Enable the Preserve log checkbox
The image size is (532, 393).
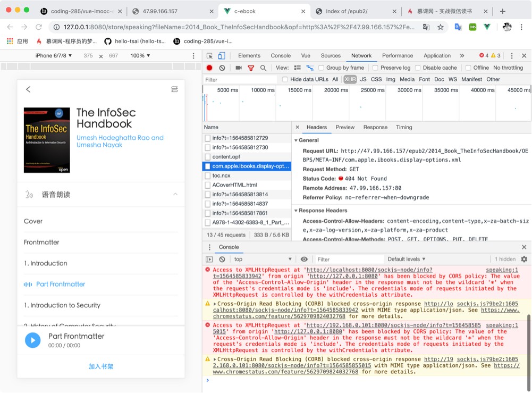(375, 68)
